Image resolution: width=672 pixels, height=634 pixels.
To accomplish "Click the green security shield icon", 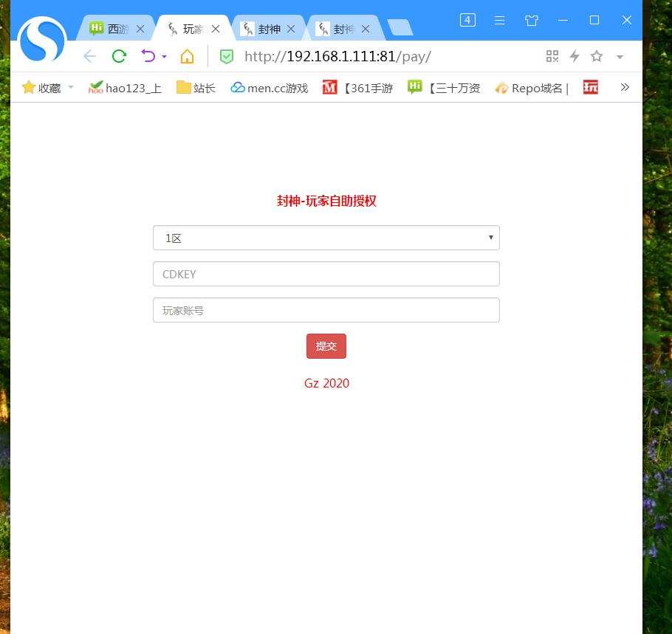I will click(x=227, y=56).
